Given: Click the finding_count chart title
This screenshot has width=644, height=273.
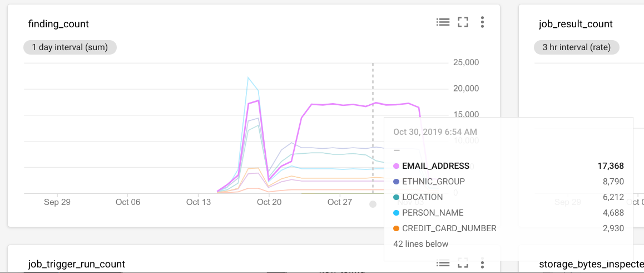Looking at the screenshot, I should tap(58, 24).
